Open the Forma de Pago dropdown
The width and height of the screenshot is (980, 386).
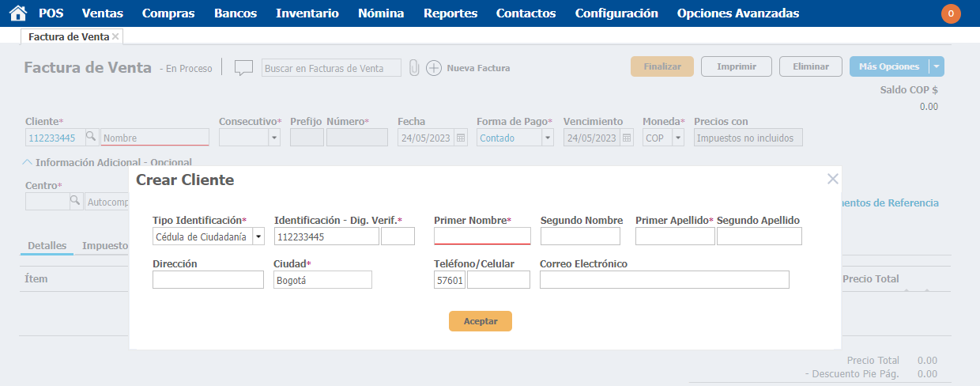[x=547, y=138]
